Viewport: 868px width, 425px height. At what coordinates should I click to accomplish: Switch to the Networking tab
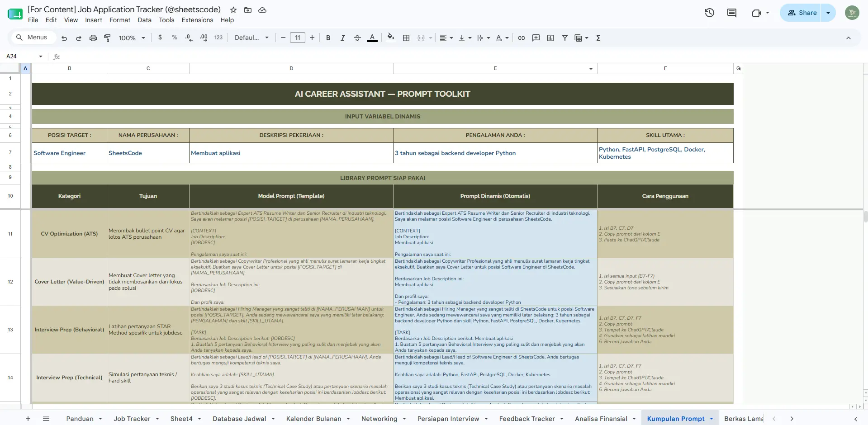pos(379,419)
